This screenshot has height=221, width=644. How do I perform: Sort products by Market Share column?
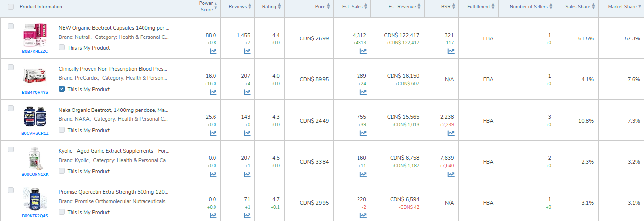click(622, 7)
